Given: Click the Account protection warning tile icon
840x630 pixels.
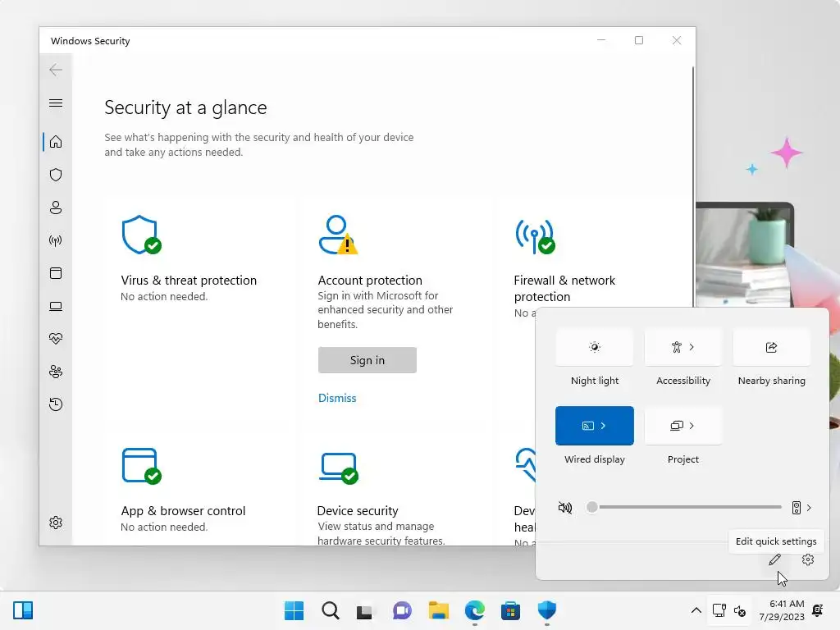Looking at the screenshot, I should [338, 235].
